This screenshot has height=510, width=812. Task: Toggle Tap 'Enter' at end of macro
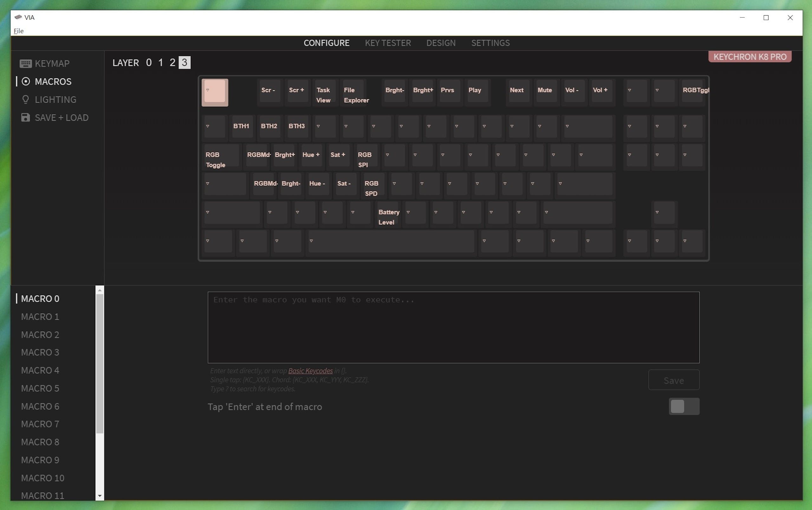point(684,407)
